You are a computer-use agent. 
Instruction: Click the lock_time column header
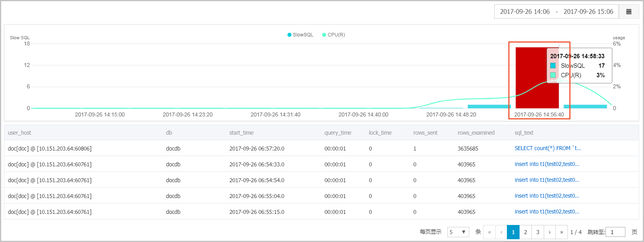tap(380, 133)
